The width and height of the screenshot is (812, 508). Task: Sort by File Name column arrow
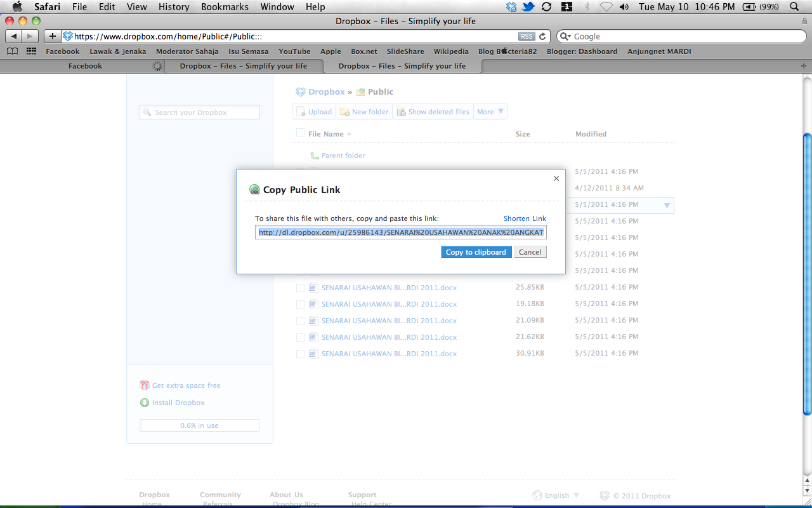tap(349, 134)
